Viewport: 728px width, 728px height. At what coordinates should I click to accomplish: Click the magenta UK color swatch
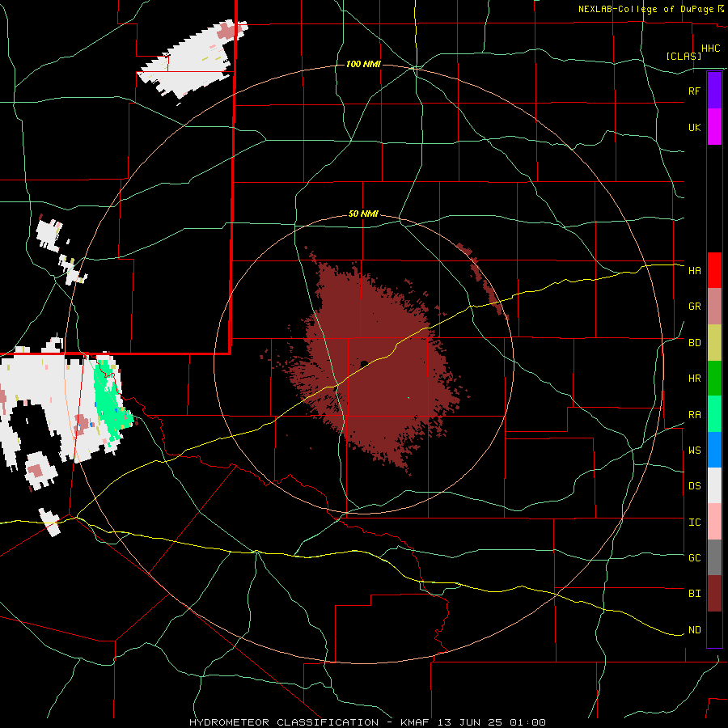click(714, 127)
